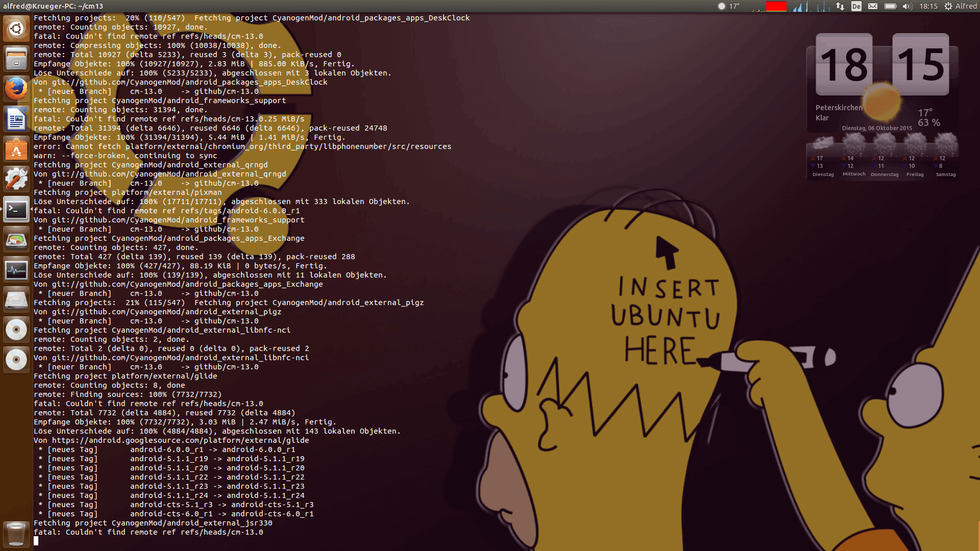Image resolution: width=980 pixels, height=551 pixels.
Task: Click 'fatal: Couldn't find remote ref refs/tags/android-6.0.0_r1'
Action: [167, 211]
